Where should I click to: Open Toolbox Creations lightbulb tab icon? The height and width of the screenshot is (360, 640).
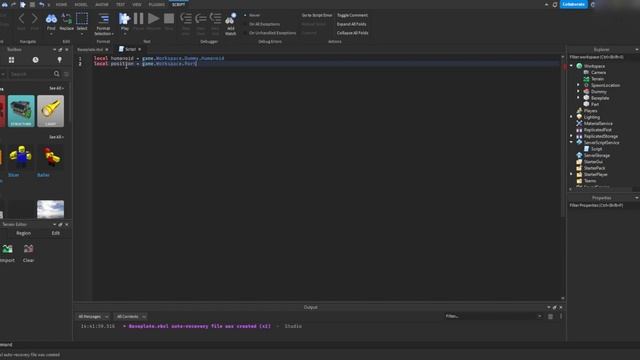(x=60, y=60)
